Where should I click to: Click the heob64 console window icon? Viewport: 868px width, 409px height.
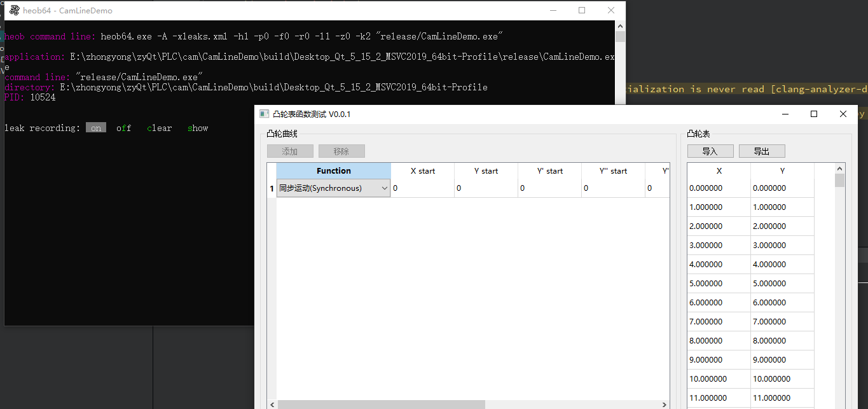pyautogui.click(x=14, y=10)
